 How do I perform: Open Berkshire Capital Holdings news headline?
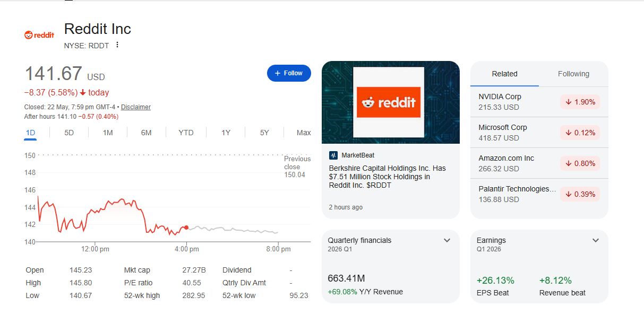click(x=387, y=177)
